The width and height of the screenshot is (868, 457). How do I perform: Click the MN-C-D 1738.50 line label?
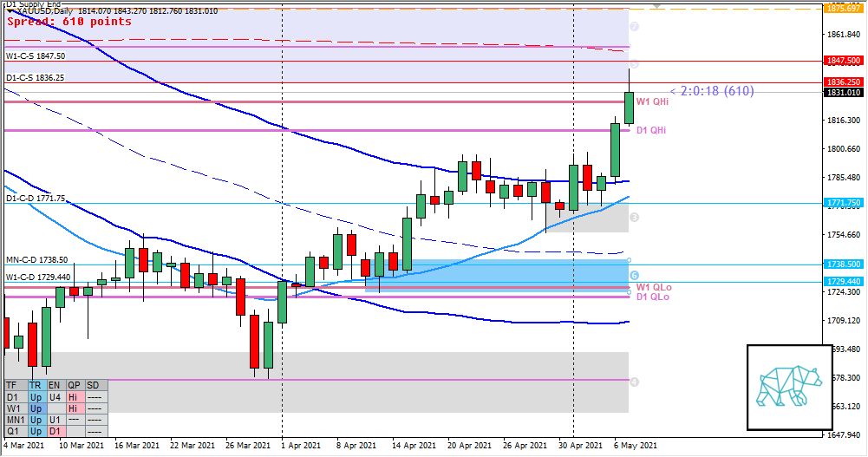(37, 259)
